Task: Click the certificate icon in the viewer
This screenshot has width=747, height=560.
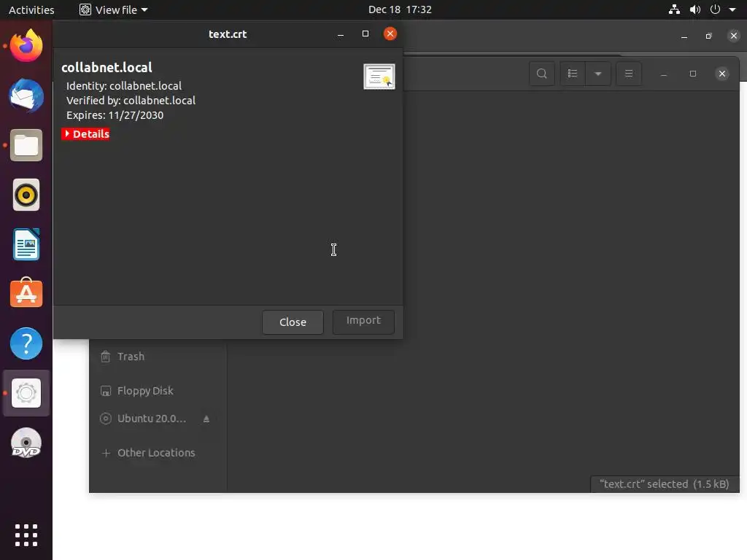Action: [379, 77]
